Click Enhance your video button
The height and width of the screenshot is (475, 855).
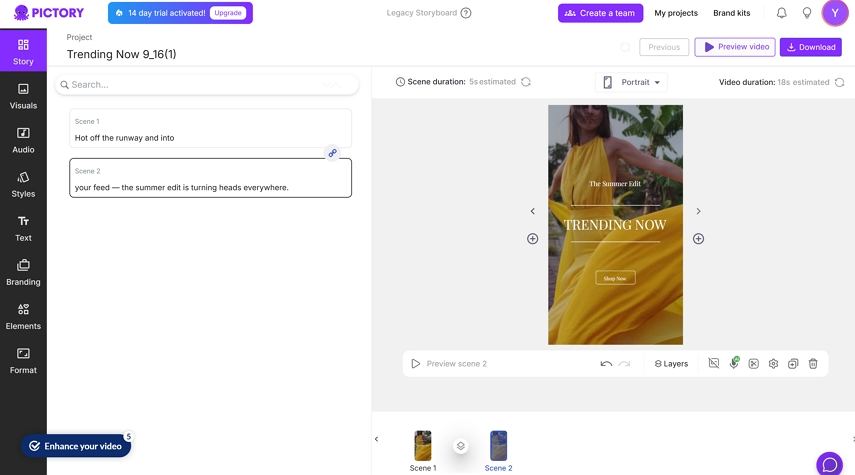click(76, 446)
